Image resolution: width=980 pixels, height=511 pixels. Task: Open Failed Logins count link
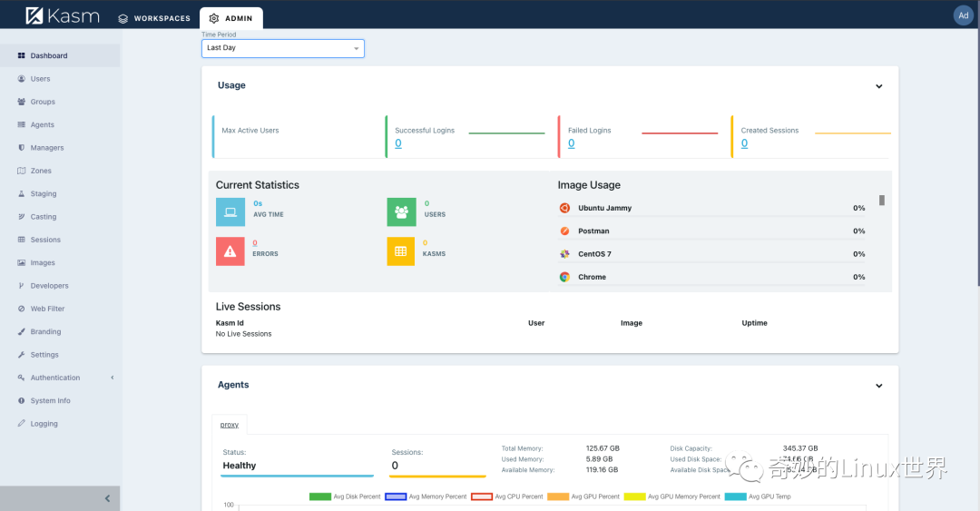point(572,143)
